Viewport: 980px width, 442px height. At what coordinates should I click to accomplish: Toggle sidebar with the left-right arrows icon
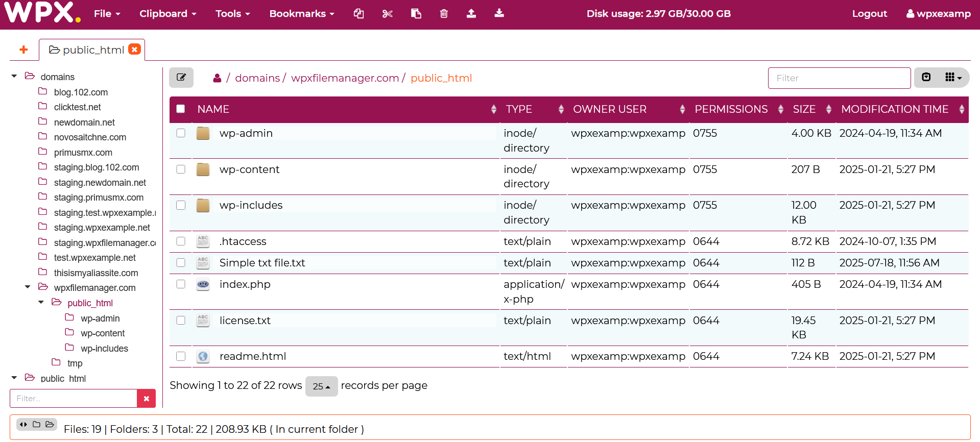(23, 424)
